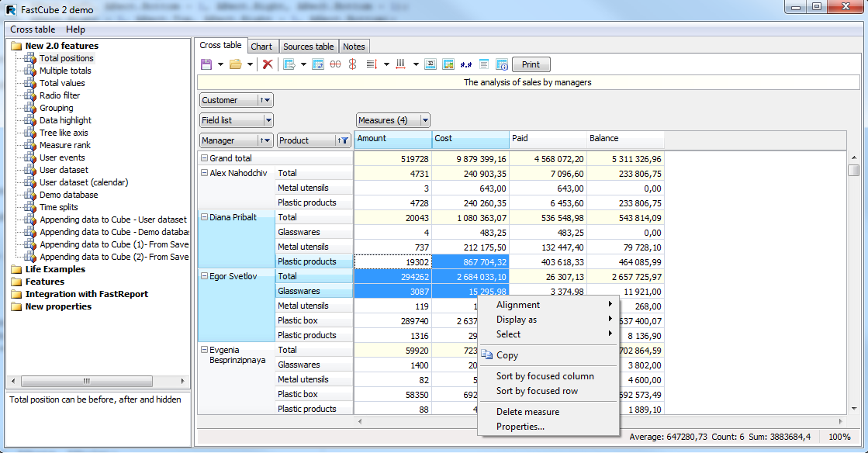Click the FastCube app icon in title bar
Viewport: 868px width, 453px height.
pyautogui.click(x=11, y=10)
